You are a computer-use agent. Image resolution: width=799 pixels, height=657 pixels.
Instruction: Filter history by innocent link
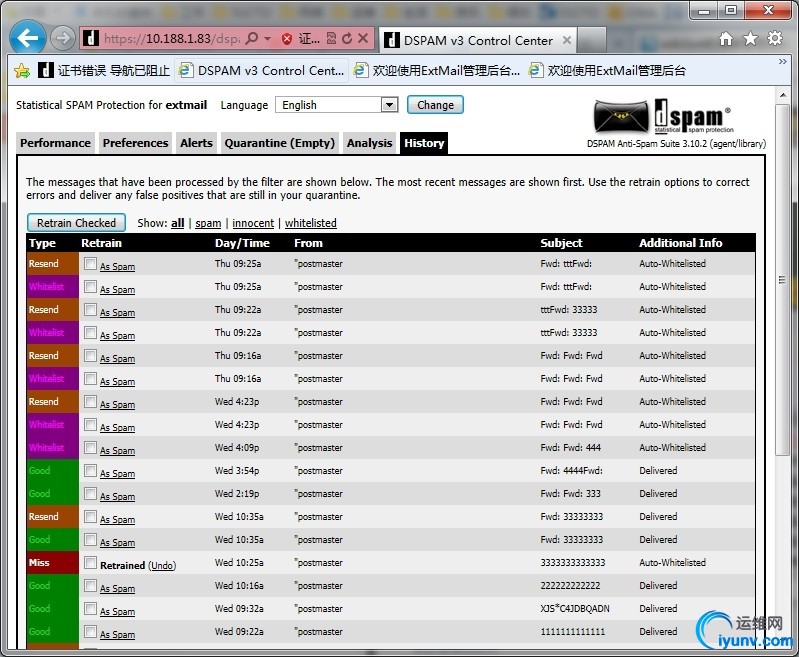pyautogui.click(x=253, y=223)
